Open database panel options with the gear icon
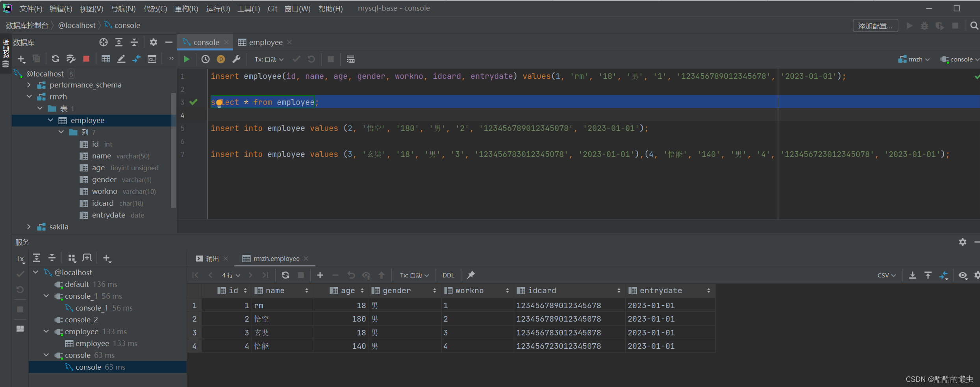This screenshot has height=387, width=980. tap(154, 42)
